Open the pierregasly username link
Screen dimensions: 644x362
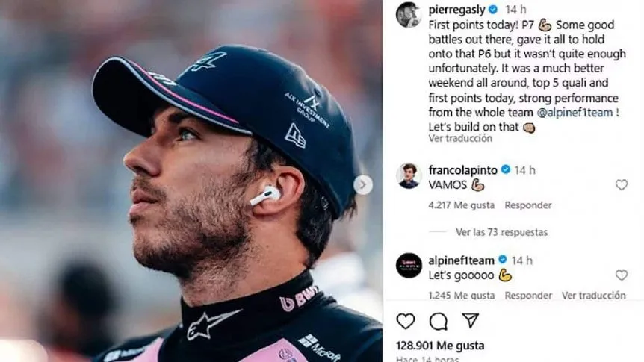point(455,10)
